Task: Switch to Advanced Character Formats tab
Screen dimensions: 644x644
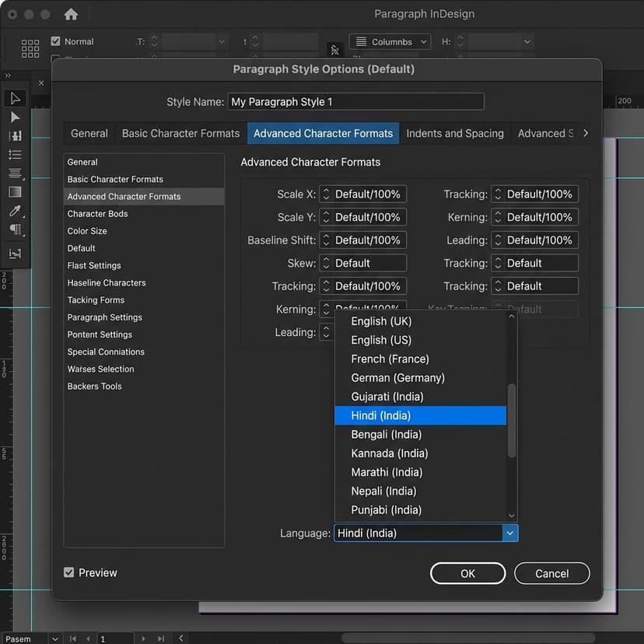Action: [x=324, y=134]
